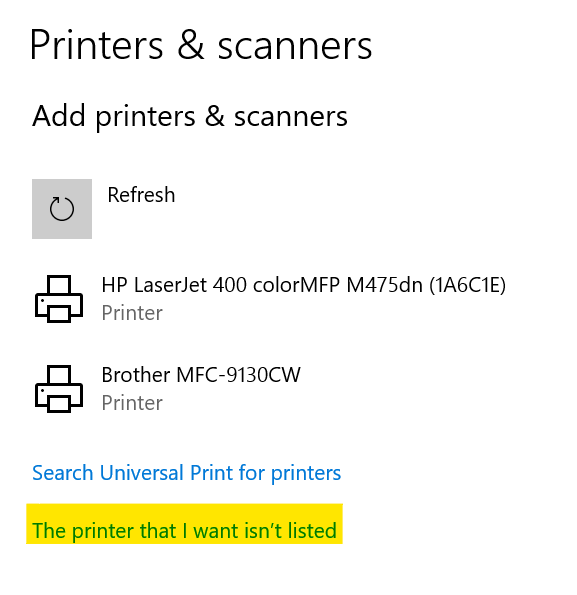
Task: Click the Refresh text label
Action: click(x=141, y=195)
